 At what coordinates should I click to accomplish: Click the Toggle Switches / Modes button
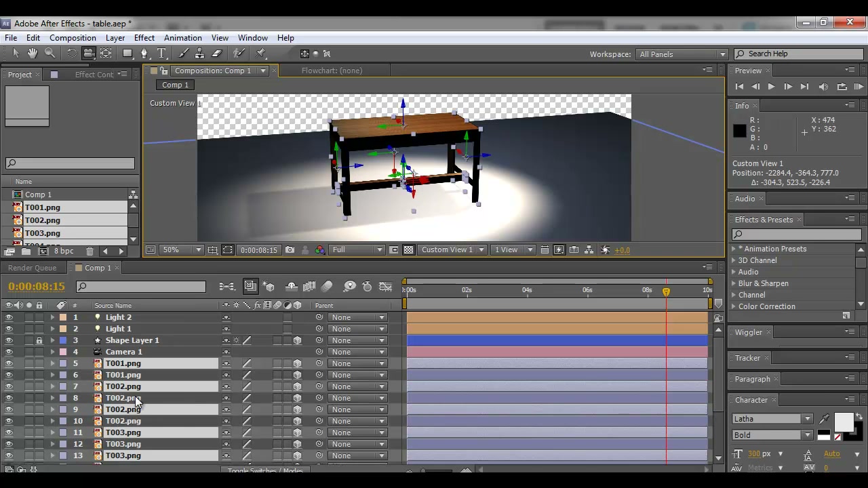[265, 470]
